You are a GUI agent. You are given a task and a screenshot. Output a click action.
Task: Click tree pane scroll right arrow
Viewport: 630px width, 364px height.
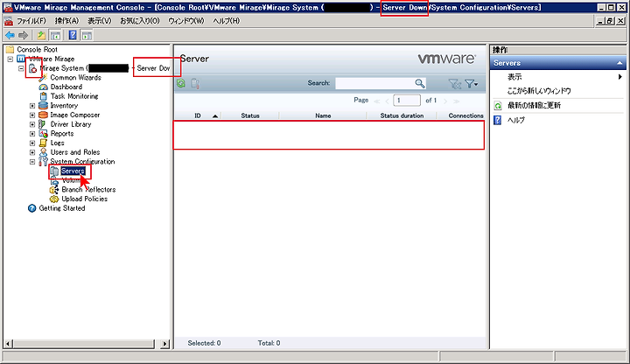[x=164, y=344]
